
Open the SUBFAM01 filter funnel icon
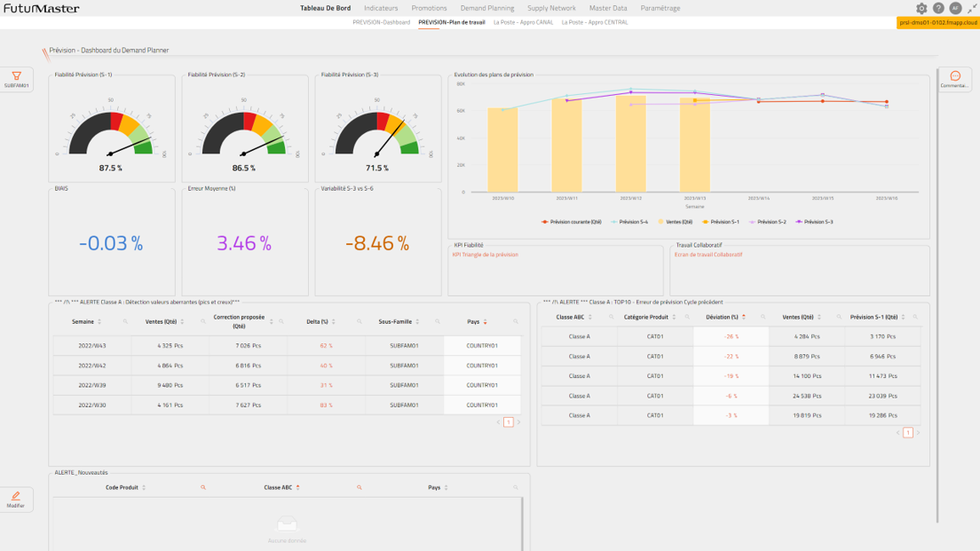pos(15,75)
